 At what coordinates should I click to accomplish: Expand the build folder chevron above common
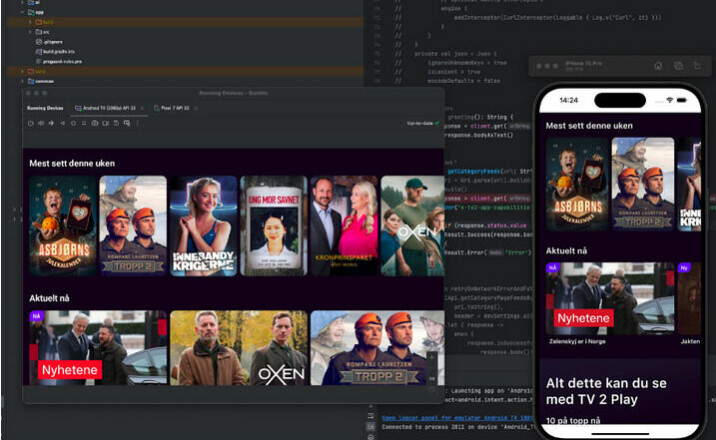coord(22,71)
